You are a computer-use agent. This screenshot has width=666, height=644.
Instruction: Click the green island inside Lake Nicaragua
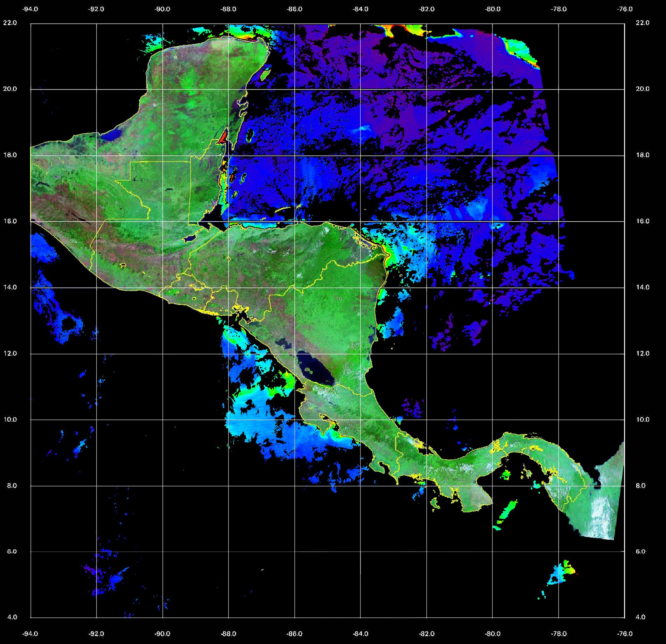click(x=309, y=369)
